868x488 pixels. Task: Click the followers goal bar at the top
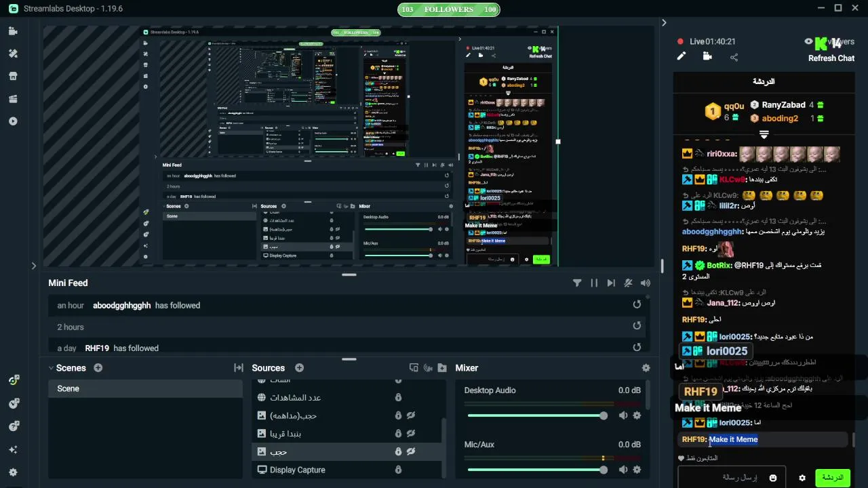pos(448,9)
